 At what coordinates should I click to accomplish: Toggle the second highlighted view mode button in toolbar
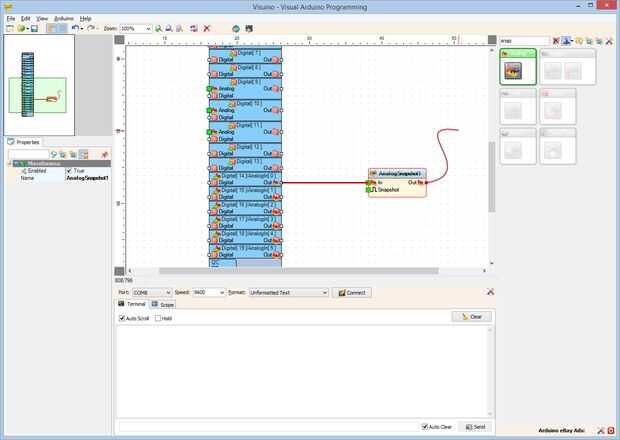point(62,28)
